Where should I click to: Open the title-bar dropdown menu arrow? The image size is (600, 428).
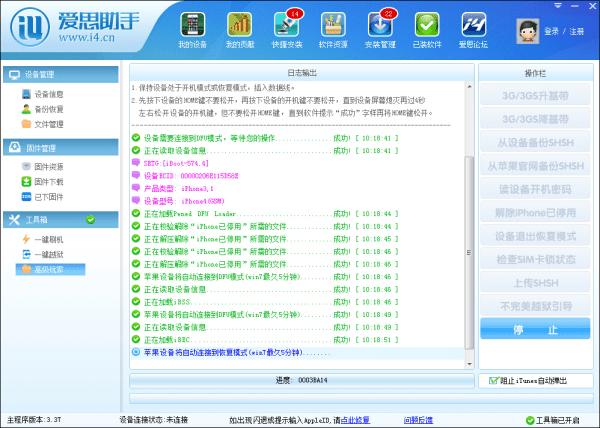[558, 6]
